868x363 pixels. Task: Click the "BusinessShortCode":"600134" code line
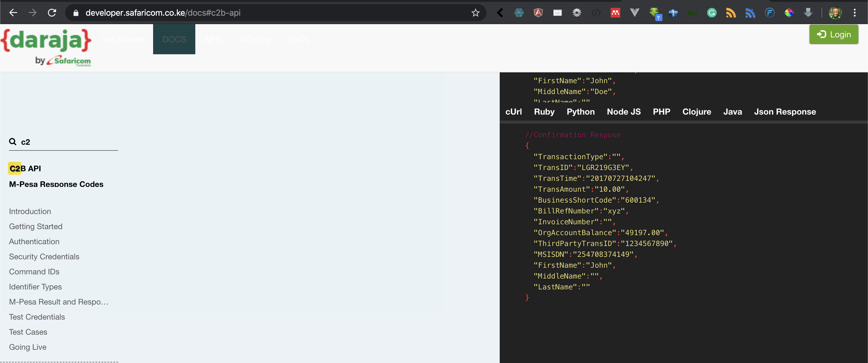coord(596,200)
